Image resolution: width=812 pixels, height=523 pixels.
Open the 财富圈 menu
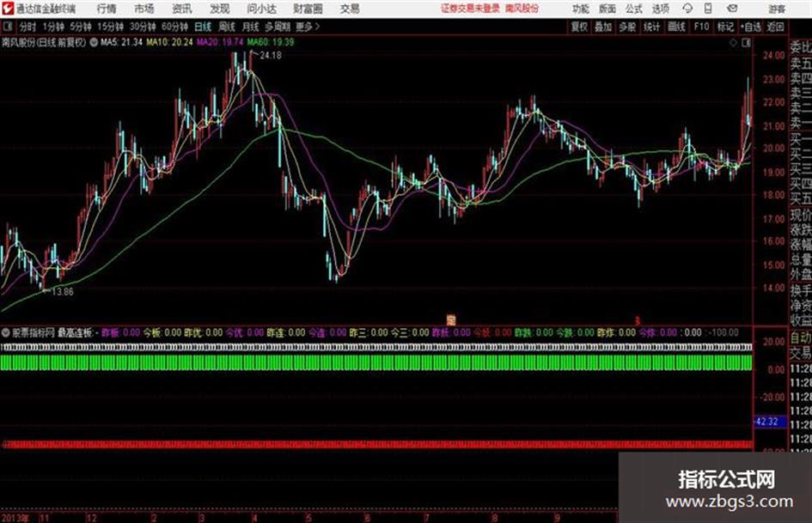(x=308, y=9)
